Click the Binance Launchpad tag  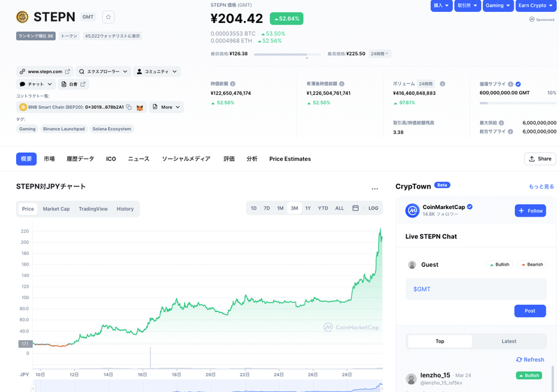(64, 129)
